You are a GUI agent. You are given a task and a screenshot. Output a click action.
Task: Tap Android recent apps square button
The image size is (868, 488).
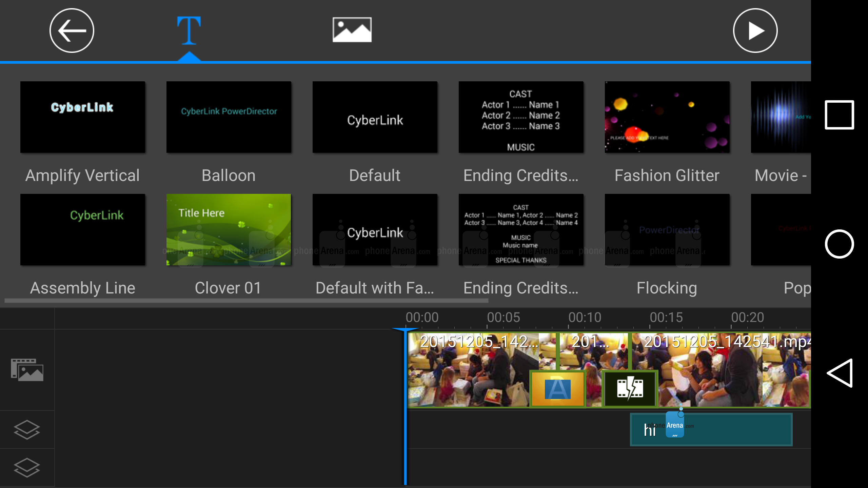click(x=840, y=115)
